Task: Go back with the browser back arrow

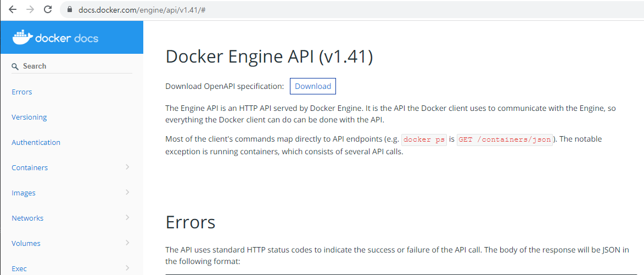Action: pos(13,9)
